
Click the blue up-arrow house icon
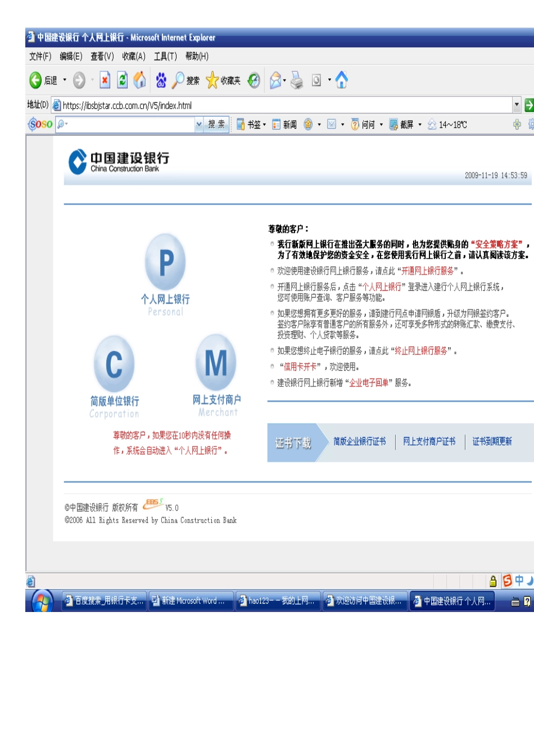341,80
